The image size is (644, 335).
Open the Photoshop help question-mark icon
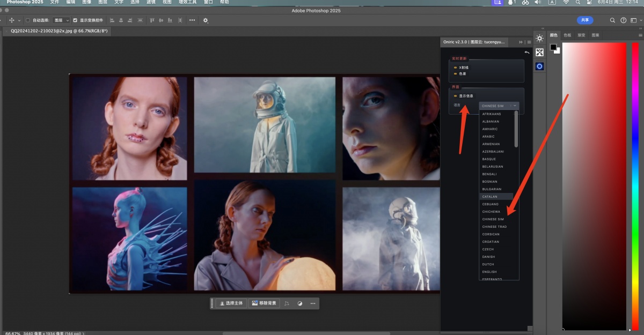coord(623,20)
